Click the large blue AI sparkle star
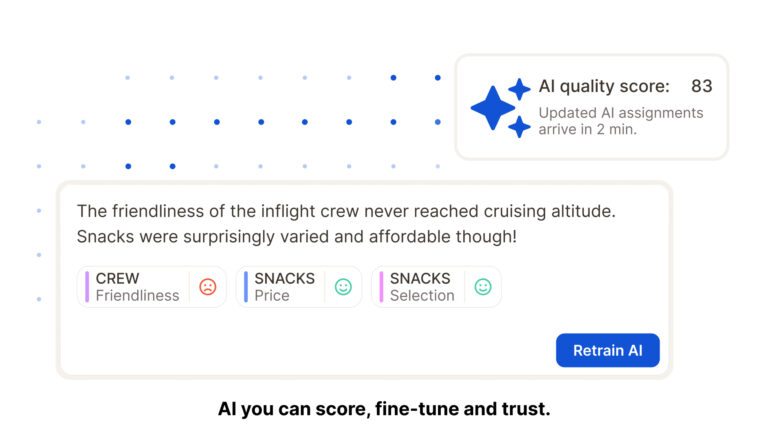The image size is (768, 432). pyautogui.click(x=492, y=108)
